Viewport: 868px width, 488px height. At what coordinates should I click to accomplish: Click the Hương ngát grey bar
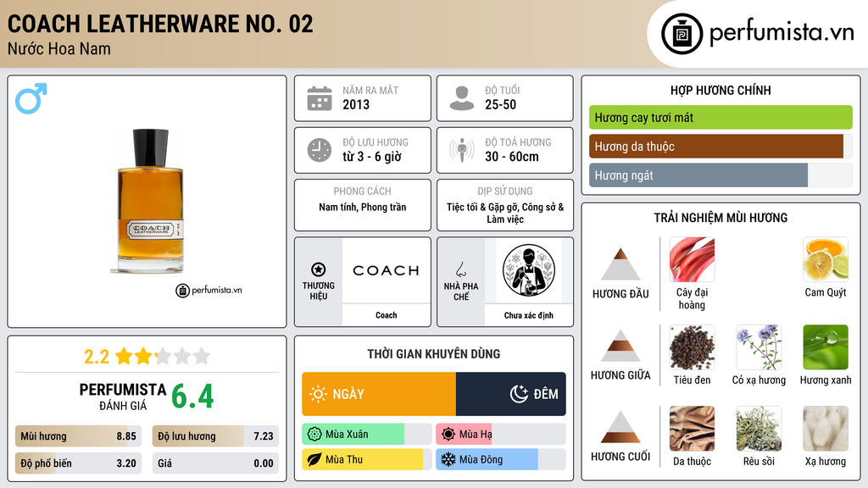click(721, 175)
